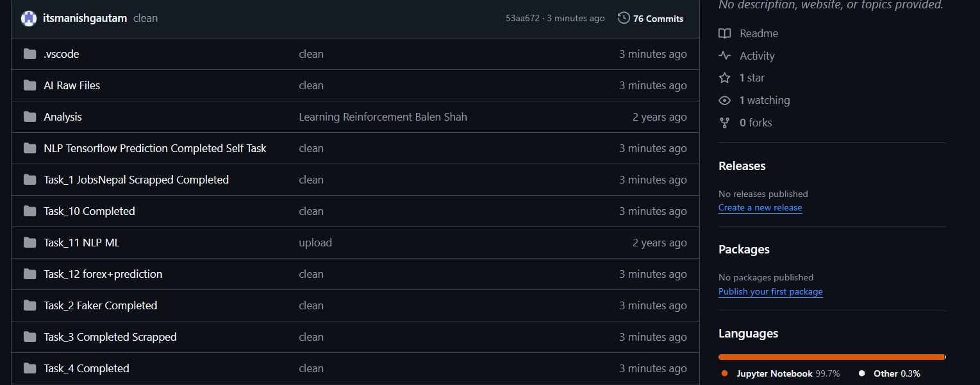Open commit history clock icon
980x385 pixels.
pyautogui.click(x=624, y=18)
